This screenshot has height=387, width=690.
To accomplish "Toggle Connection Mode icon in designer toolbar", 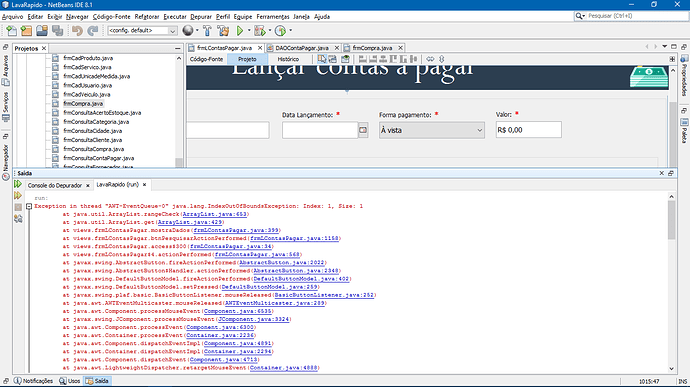I will 333,59.
